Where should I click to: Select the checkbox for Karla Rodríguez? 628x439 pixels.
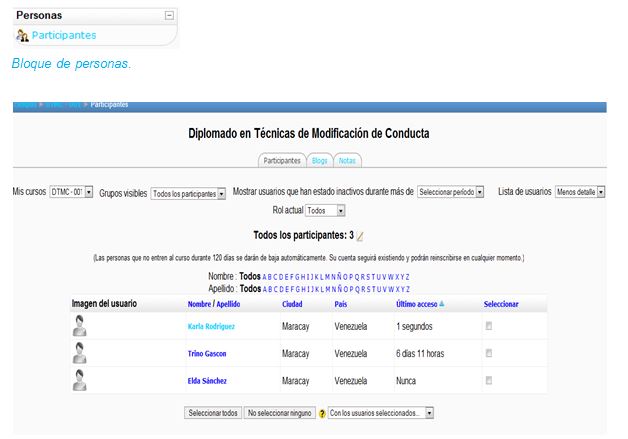point(488,326)
